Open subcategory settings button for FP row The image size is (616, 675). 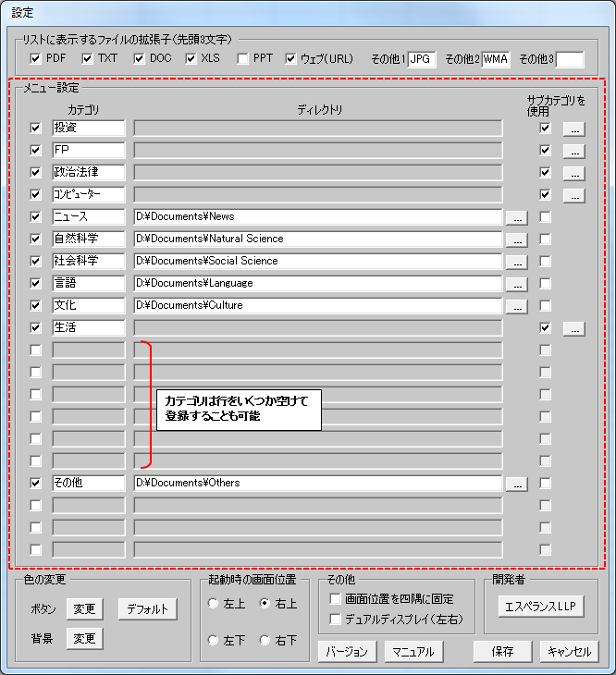click(x=574, y=151)
